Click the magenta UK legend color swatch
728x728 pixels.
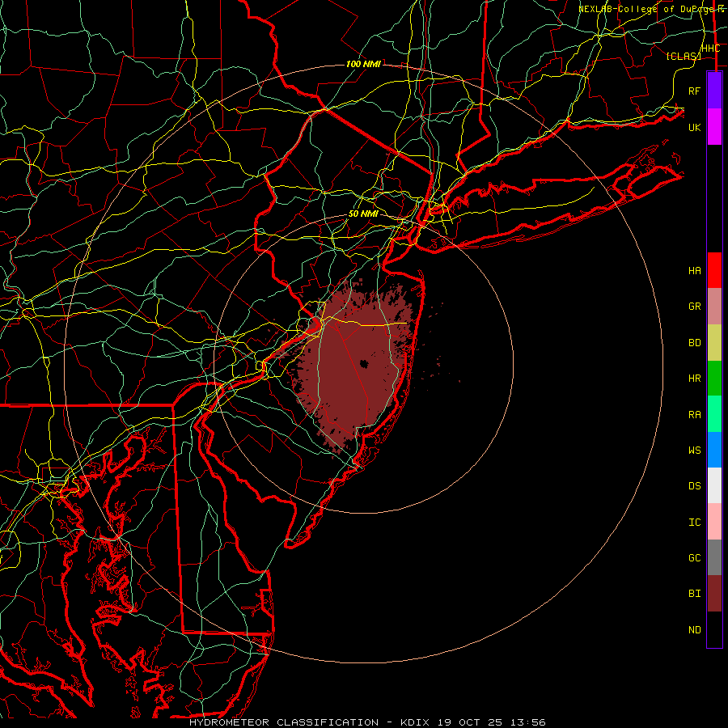[714, 127]
